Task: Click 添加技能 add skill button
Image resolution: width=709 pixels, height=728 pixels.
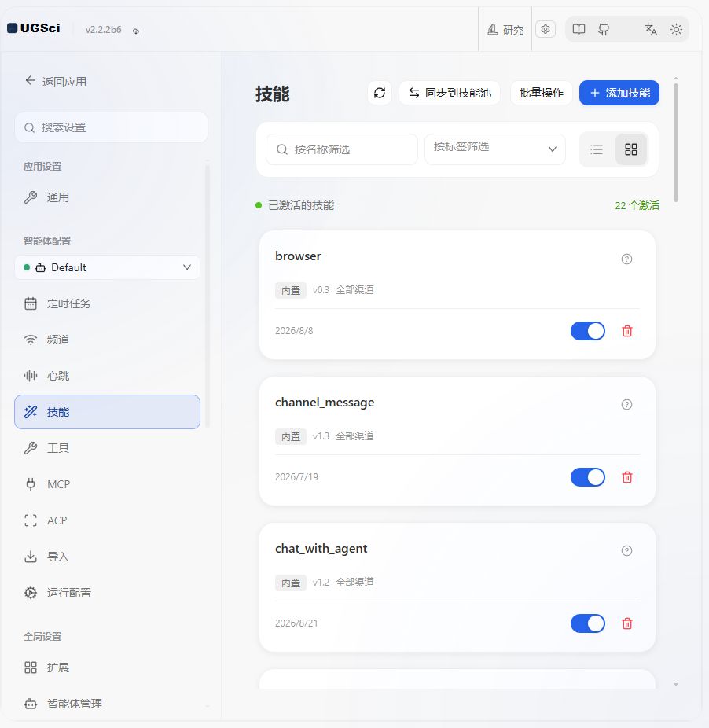Action: (619, 93)
